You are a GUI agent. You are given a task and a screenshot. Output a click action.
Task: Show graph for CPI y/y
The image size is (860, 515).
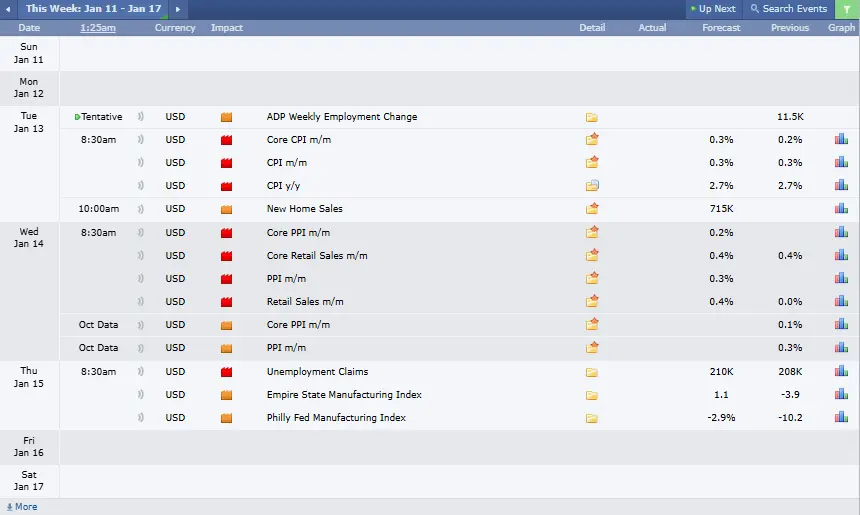click(x=841, y=185)
